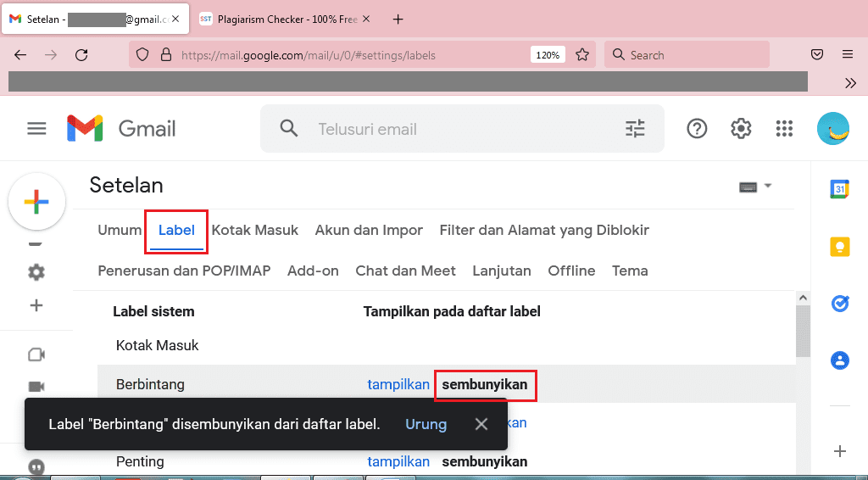The image size is (868, 480).
Task: Open the Google apps grid launcher
Action: coord(784,129)
